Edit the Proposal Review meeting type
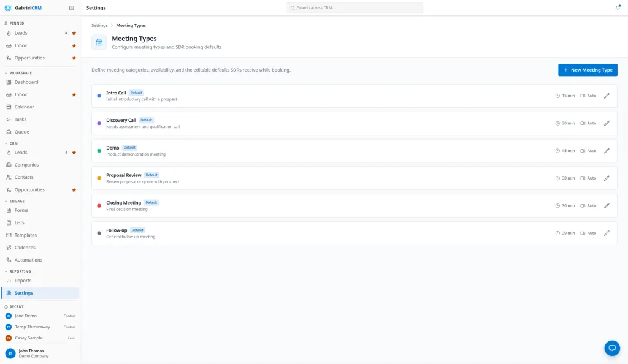 click(x=607, y=178)
